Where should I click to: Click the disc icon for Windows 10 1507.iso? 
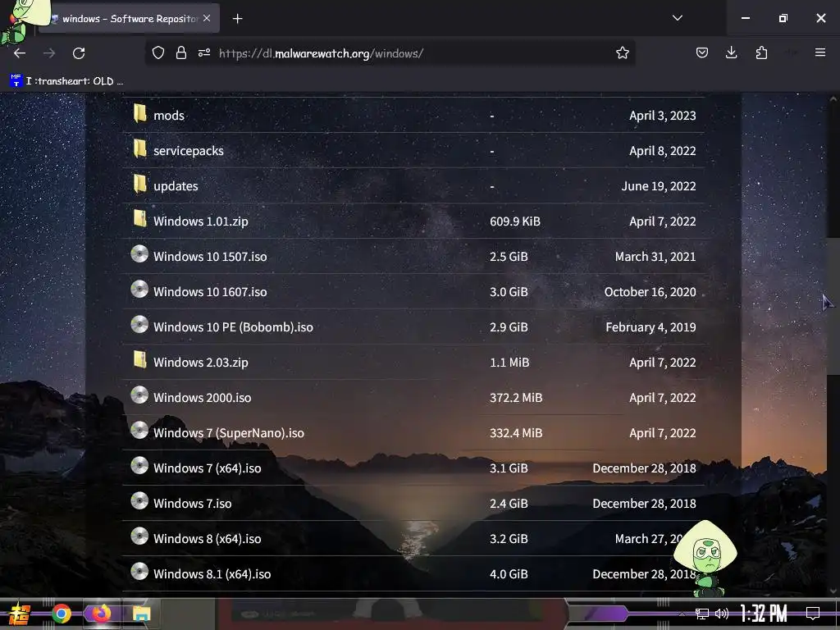click(x=139, y=253)
